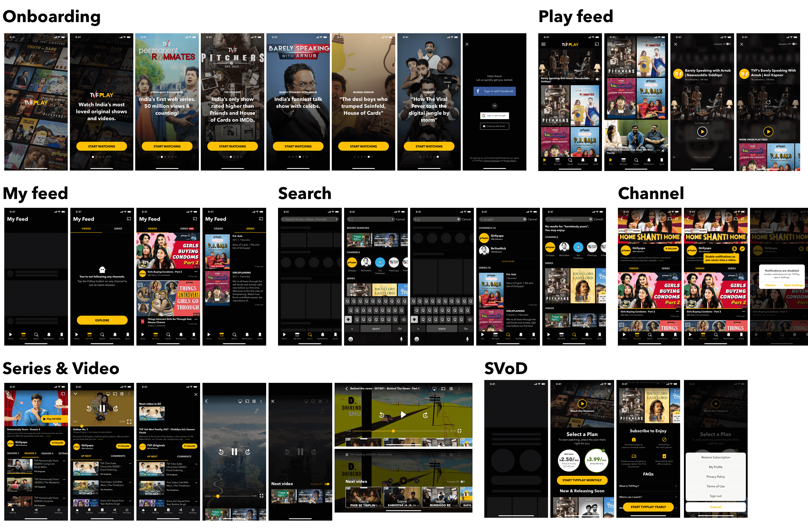Click following checkmark on second Girliyapa channel screen
The height and width of the screenshot is (532, 808).
(742, 249)
